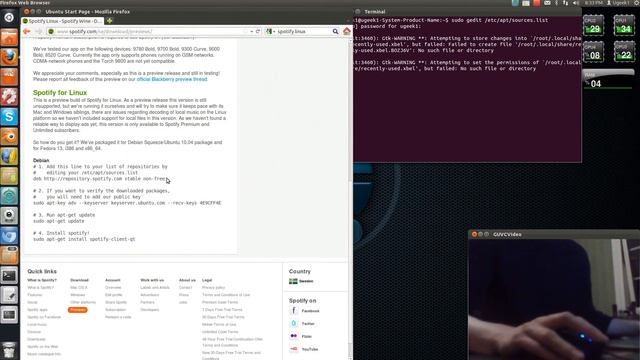Screen dimensions: 640x360
Task: Click the GUVCVideo window title bar
Action: click(x=554, y=234)
